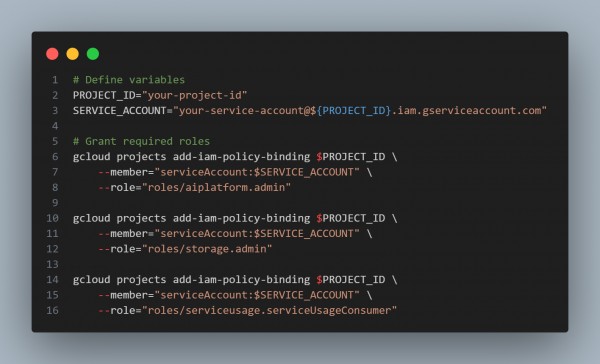Click the red close dot
The width and height of the screenshot is (600, 364).
click(x=52, y=54)
